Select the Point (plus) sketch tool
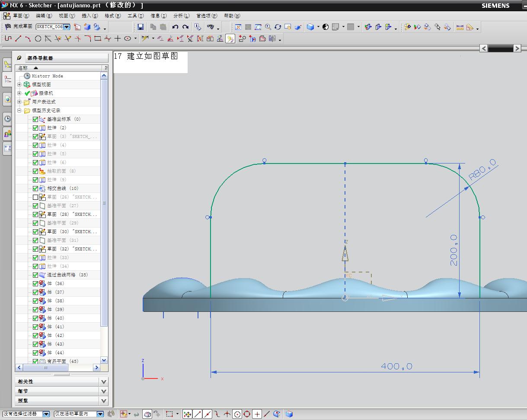This screenshot has height=420, width=527. click(x=118, y=38)
